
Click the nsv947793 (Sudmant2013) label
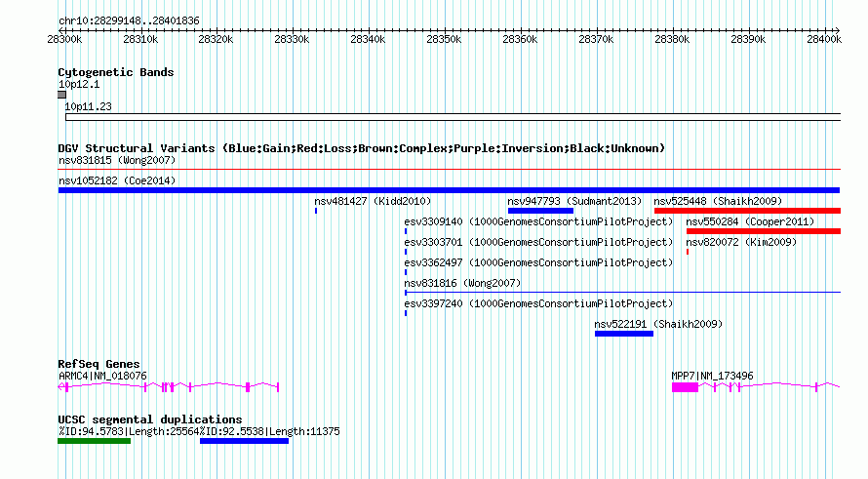pos(574,202)
